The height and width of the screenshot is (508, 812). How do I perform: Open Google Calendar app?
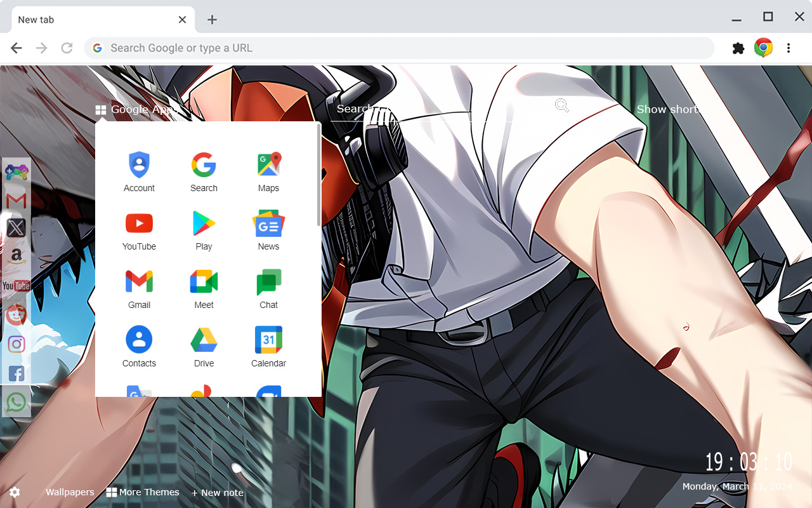pos(268,347)
